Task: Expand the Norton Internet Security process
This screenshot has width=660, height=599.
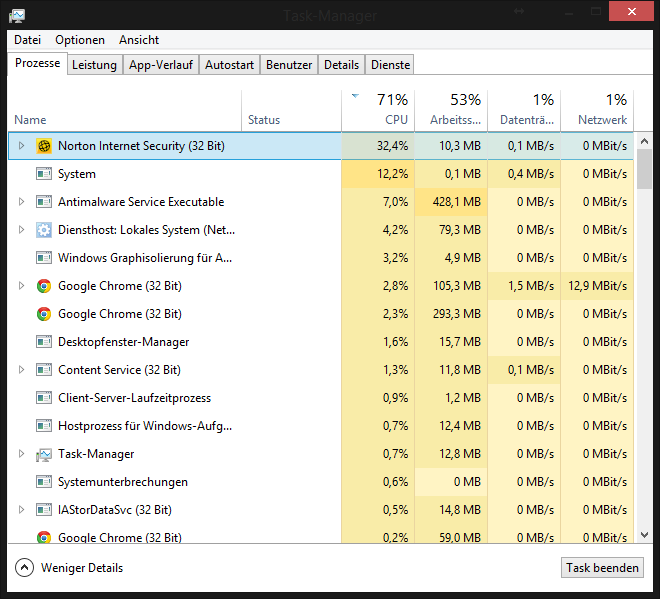Action: click(x=21, y=146)
